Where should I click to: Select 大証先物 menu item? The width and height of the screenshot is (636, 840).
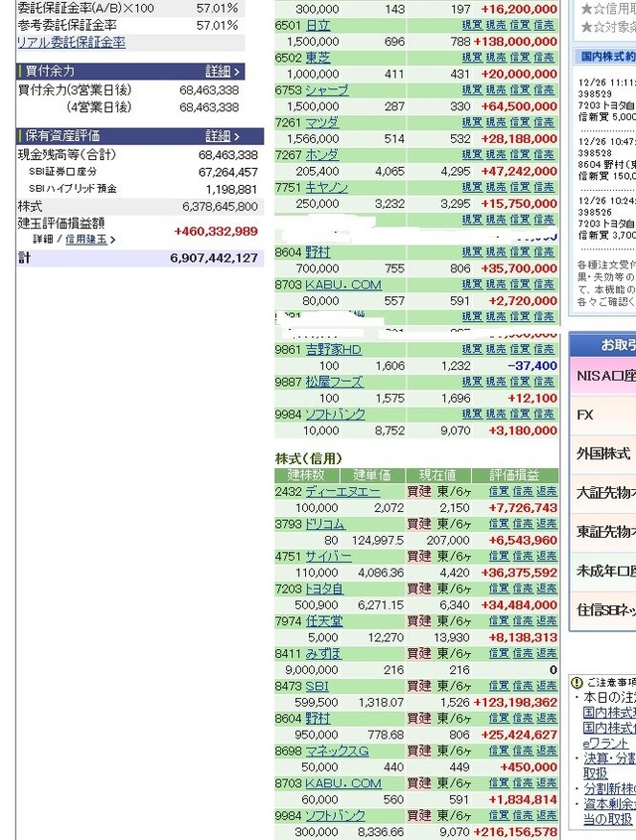pos(603,493)
